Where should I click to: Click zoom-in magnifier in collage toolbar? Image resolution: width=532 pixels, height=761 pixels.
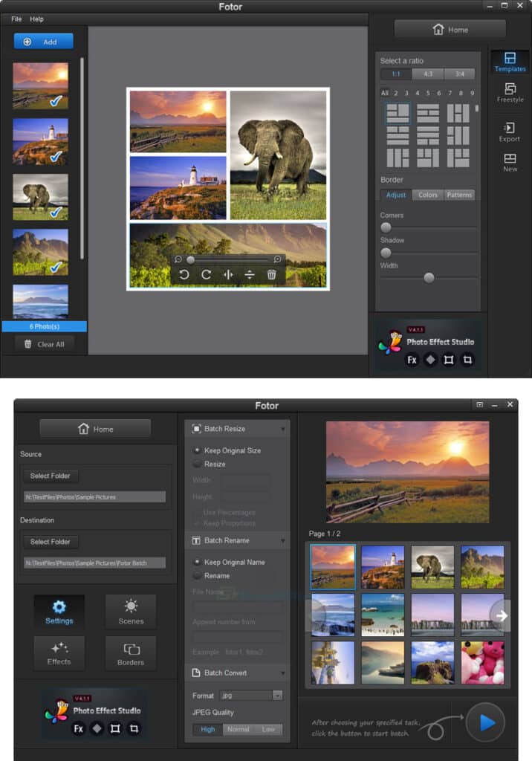[x=277, y=259]
